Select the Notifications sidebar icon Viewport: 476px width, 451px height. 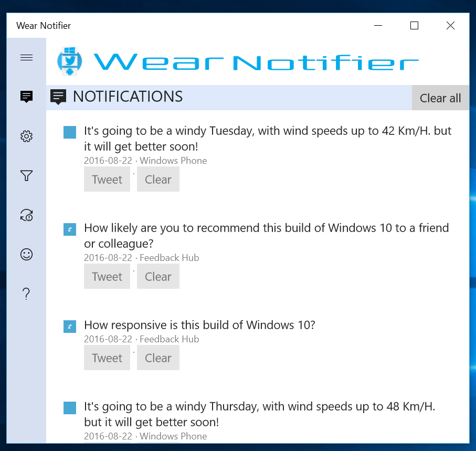point(26,97)
